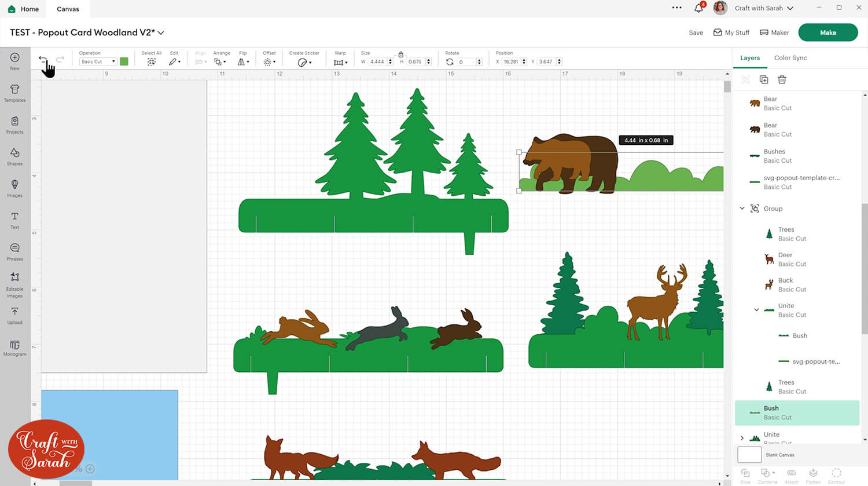The image size is (868, 486).
Task: Collapse the Group in the Layers panel
Action: pos(742,209)
